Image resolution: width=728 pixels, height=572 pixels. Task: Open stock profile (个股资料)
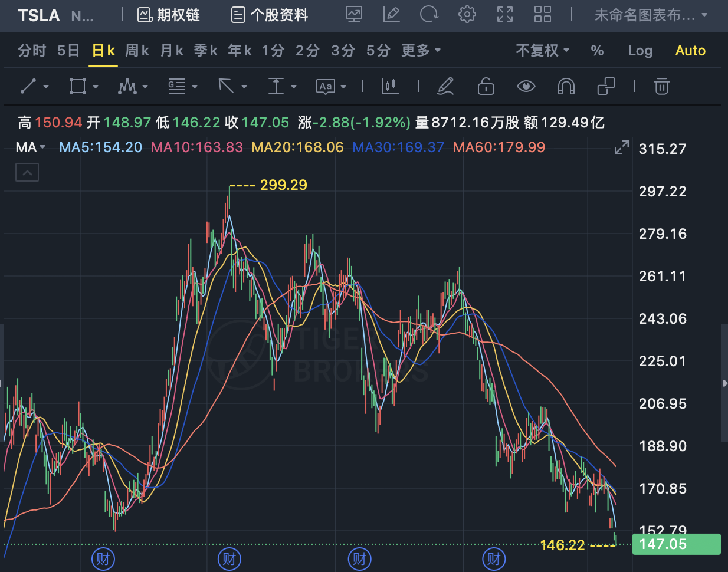[x=270, y=15]
